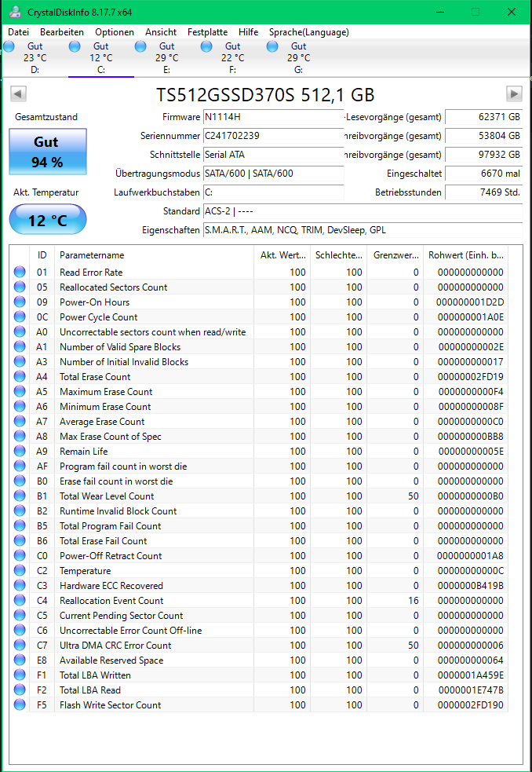Switch to disk G: tab

point(298,57)
